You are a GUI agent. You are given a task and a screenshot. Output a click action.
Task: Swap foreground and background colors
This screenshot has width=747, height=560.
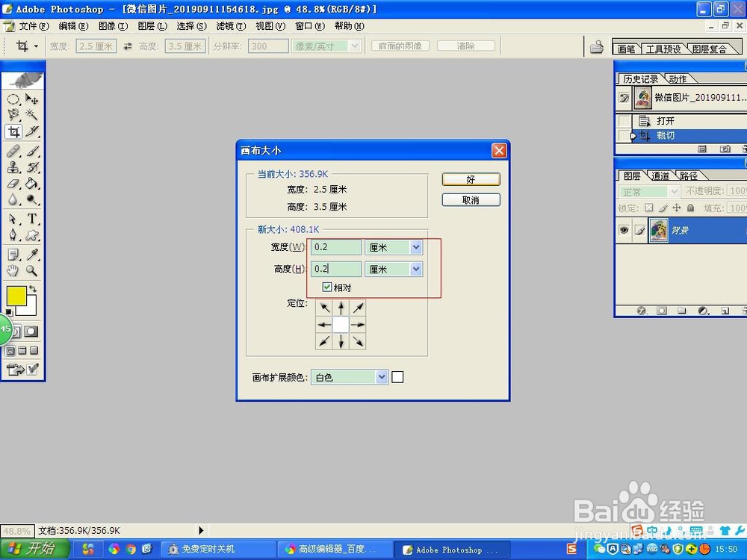point(32,288)
